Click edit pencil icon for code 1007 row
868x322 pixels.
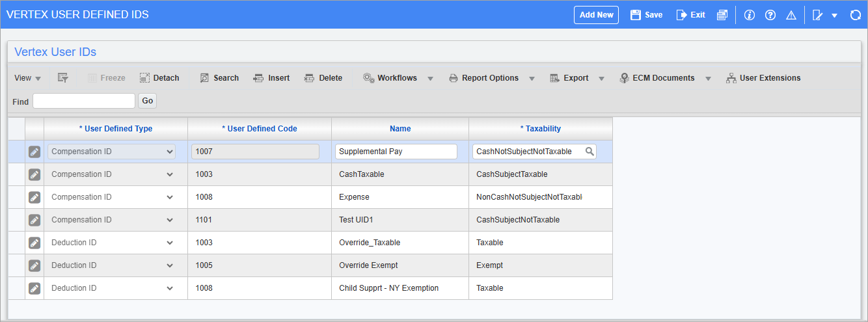(34, 152)
